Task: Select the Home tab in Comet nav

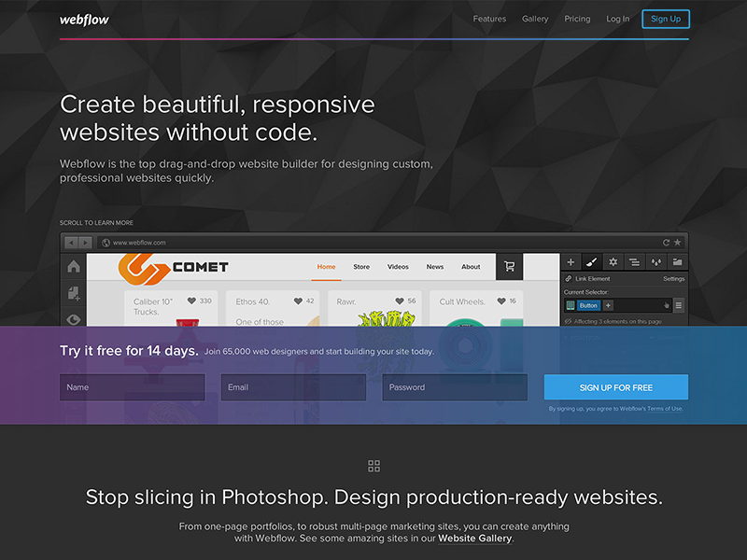Action: click(326, 267)
